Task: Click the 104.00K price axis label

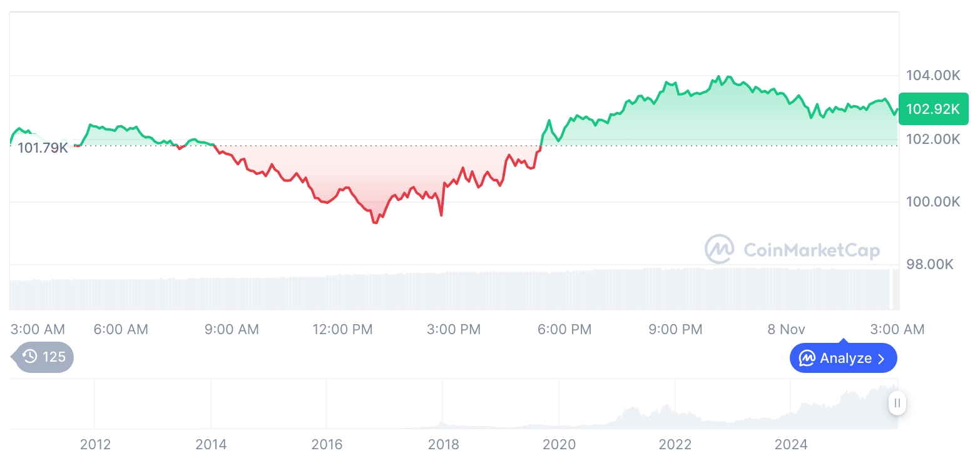Action: pyautogui.click(x=932, y=76)
